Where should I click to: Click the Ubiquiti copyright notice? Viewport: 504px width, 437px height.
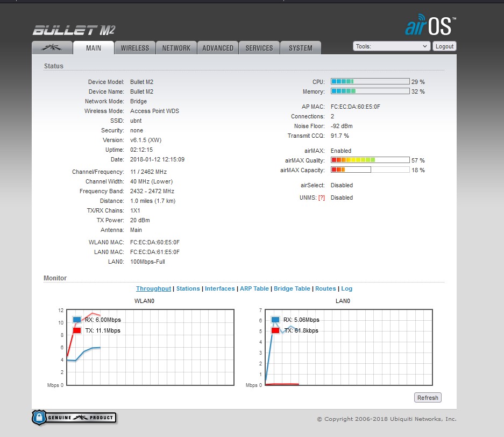tap(387, 419)
